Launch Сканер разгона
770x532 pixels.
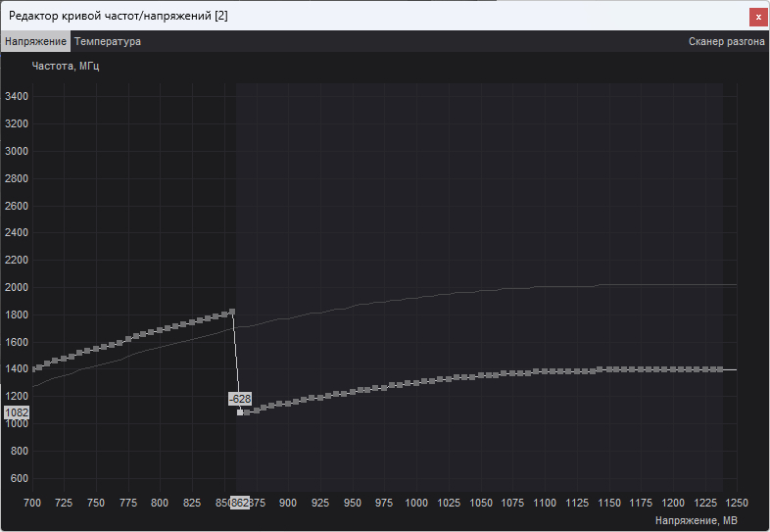point(726,42)
